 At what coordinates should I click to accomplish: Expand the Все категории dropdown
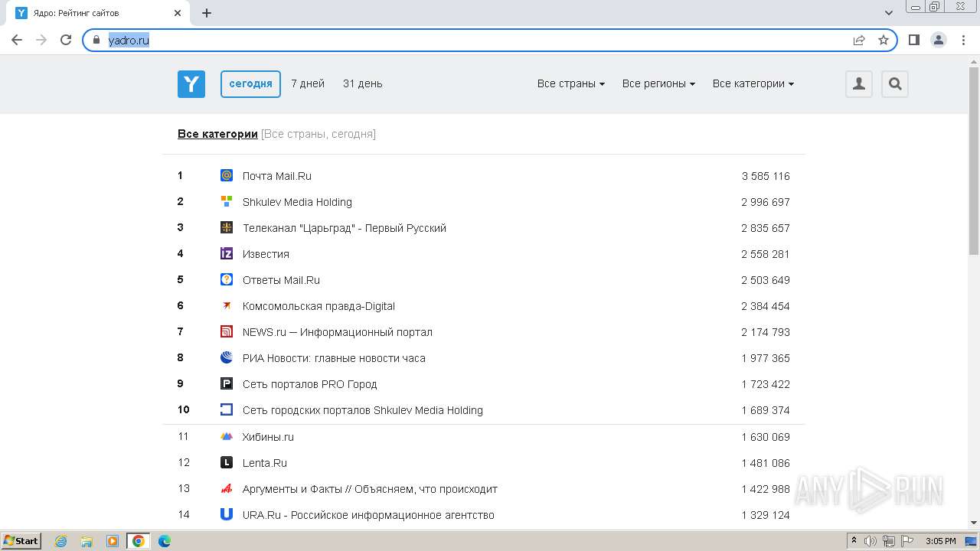click(753, 83)
